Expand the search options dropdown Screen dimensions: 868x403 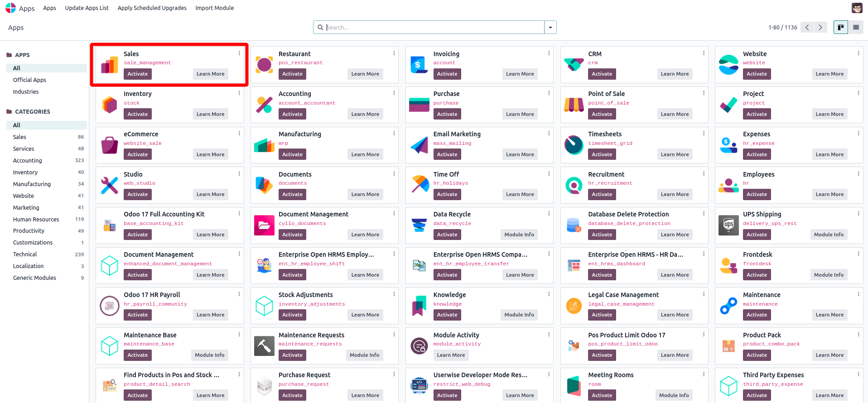(x=550, y=28)
